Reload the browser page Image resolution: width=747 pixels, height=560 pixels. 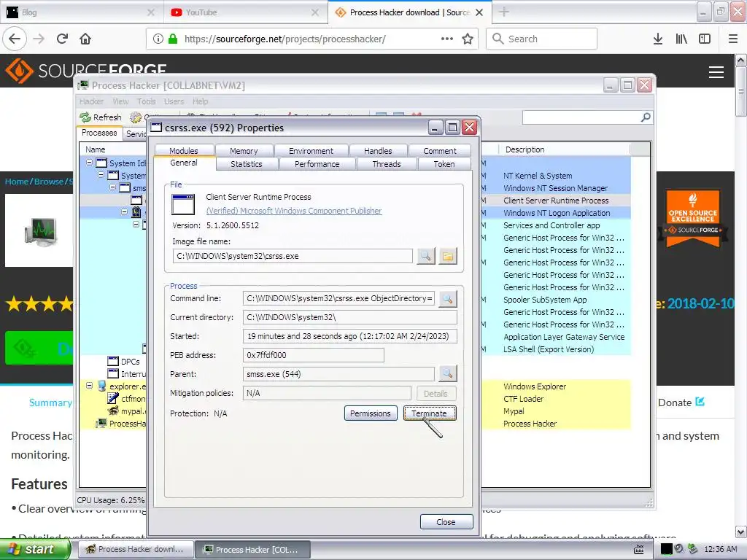click(x=62, y=39)
